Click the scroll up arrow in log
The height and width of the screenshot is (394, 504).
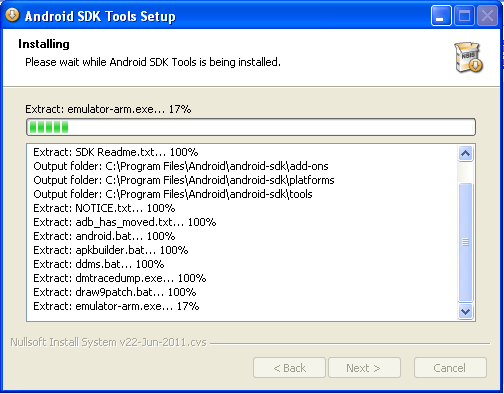tap(465, 154)
